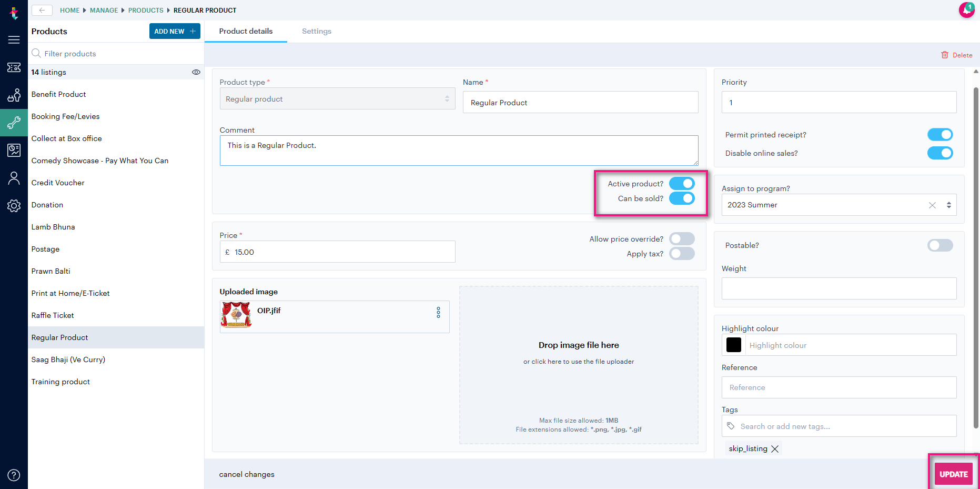This screenshot has height=489, width=980.
Task: Click cancel changes link
Action: (247, 474)
